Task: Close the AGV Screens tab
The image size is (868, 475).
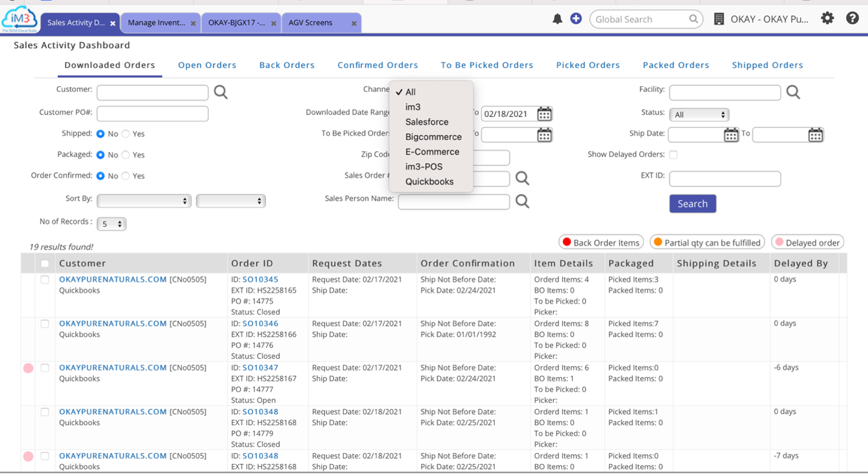Action: click(x=354, y=24)
